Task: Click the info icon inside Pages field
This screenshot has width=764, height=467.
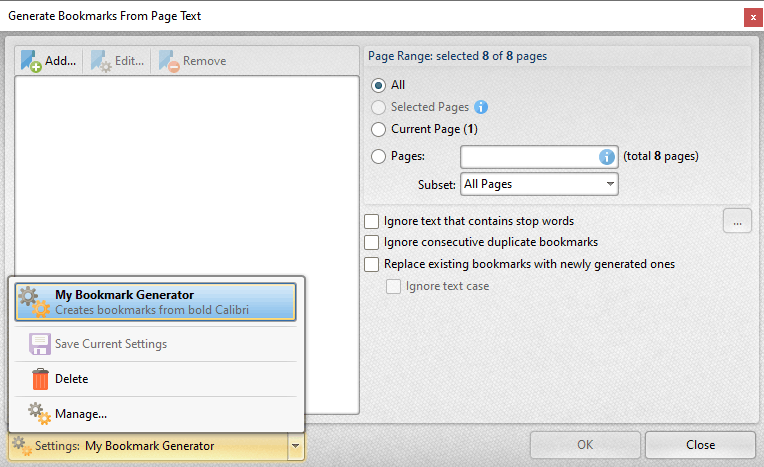Action: 606,157
